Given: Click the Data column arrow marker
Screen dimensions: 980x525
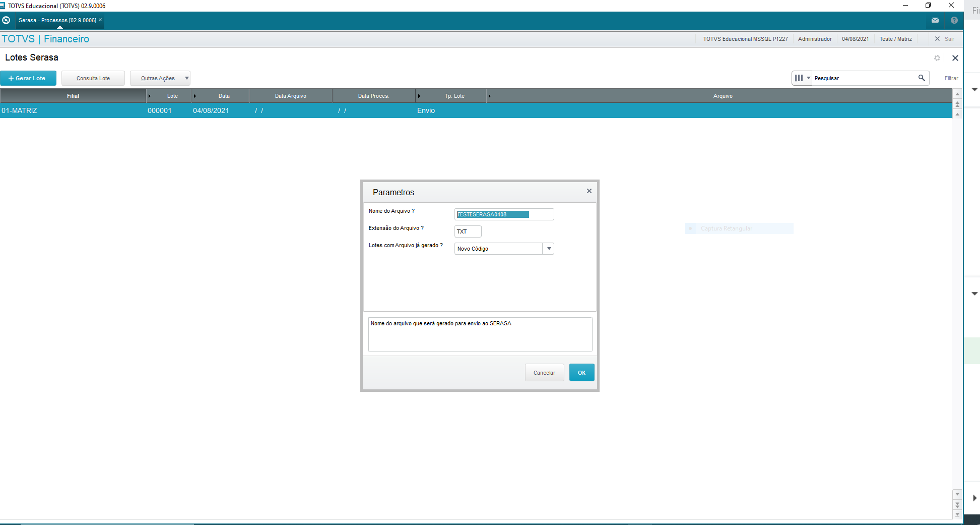Looking at the screenshot, I should pos(195,96).
